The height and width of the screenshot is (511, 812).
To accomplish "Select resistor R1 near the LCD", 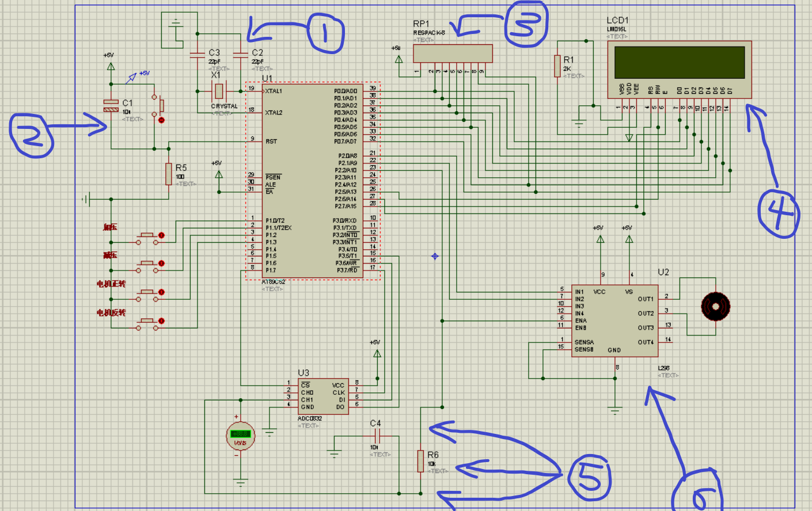I will point(557,66).
